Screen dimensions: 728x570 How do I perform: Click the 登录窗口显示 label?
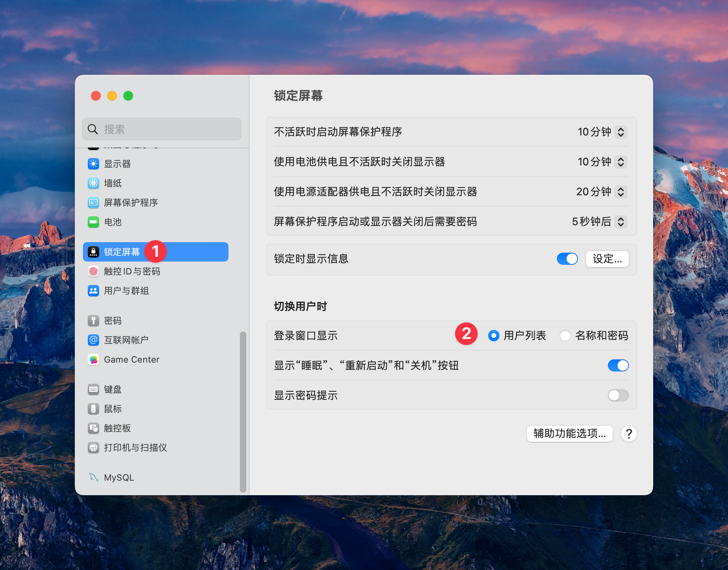[x=306, y=336]
